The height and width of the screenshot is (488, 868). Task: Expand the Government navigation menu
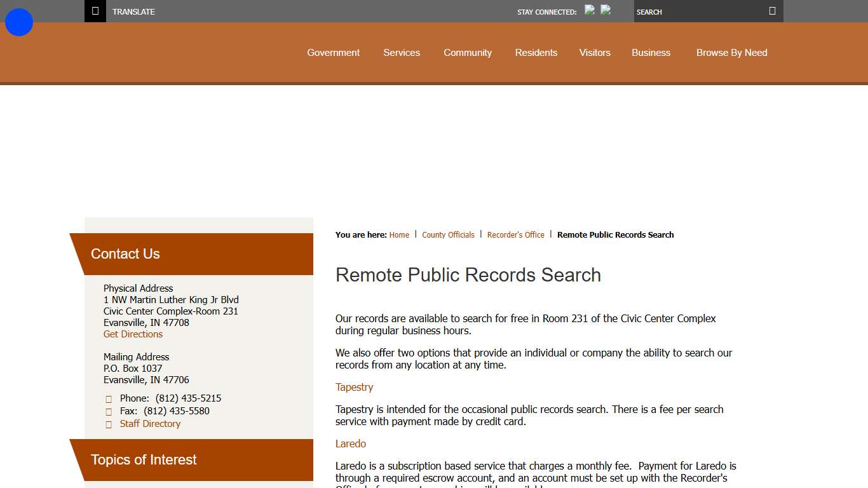tap(333, 53)
